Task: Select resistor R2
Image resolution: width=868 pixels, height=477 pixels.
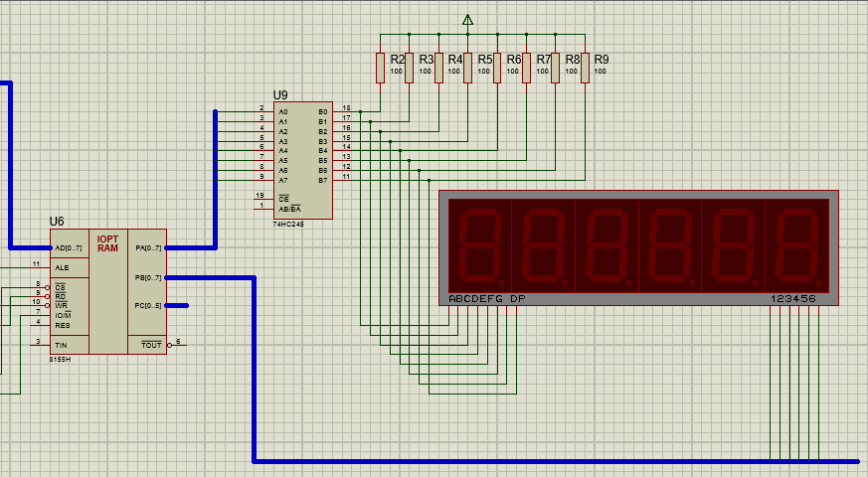Action: [380, 68]
